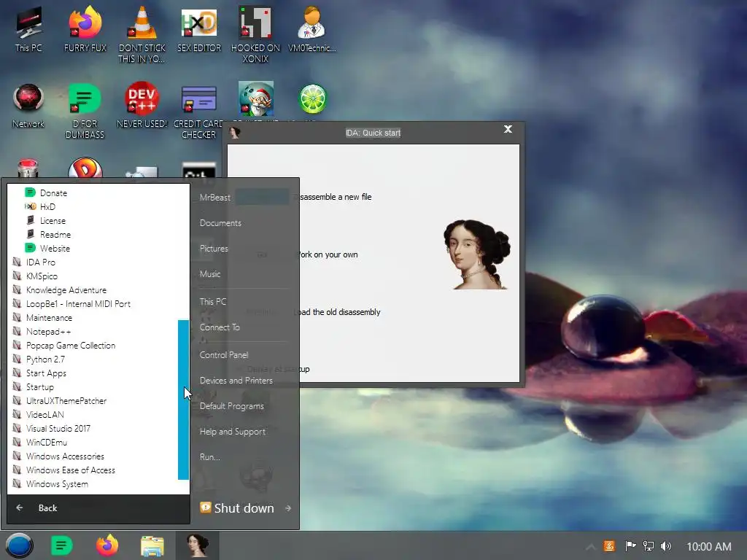Click the blue Start menu scrollbar thumb

(x=183, y=400)
